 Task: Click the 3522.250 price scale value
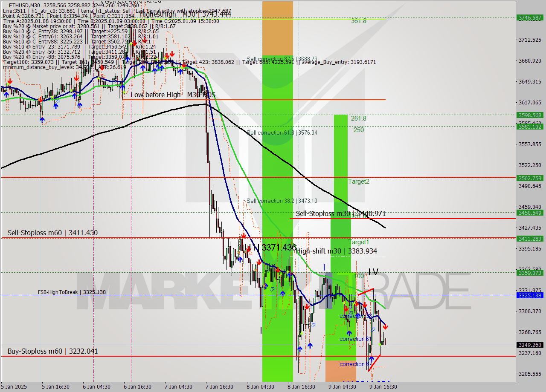[x=530, y=165]
